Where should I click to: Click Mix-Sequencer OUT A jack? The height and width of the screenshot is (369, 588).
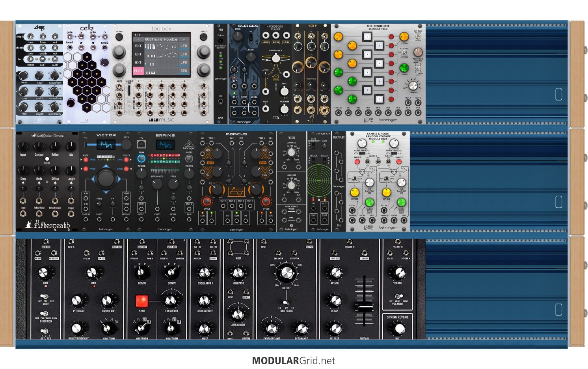tap(408, 103)
